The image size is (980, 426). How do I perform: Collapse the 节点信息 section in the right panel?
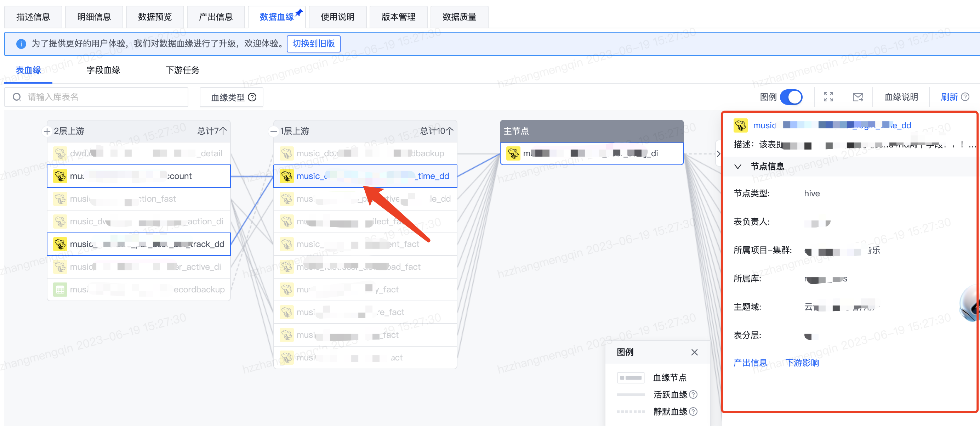click(x=738, y=166)
